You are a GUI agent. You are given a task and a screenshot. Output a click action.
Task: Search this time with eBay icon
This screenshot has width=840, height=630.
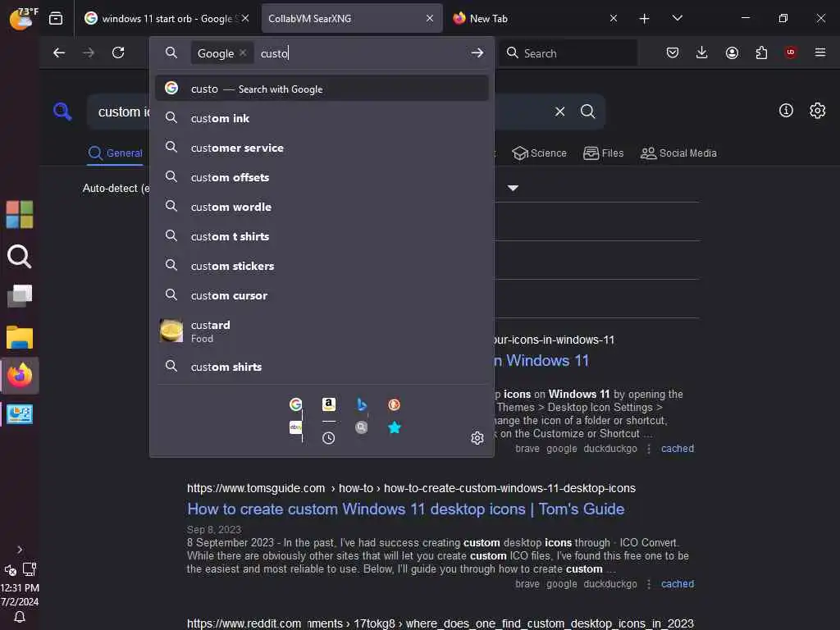pyautogui.click(x=295, y=427)
